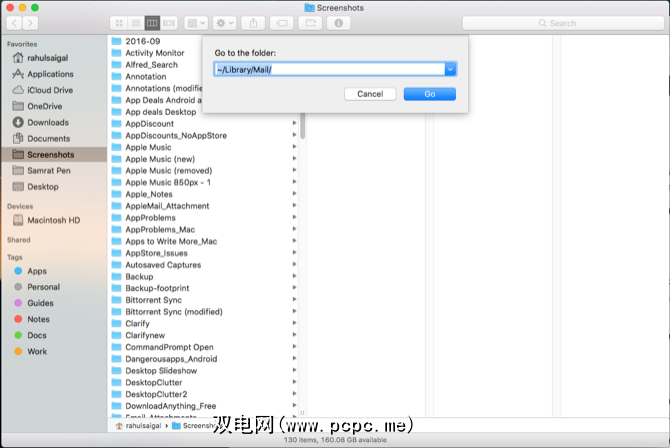Switch to column view

(x=152, y=23)
